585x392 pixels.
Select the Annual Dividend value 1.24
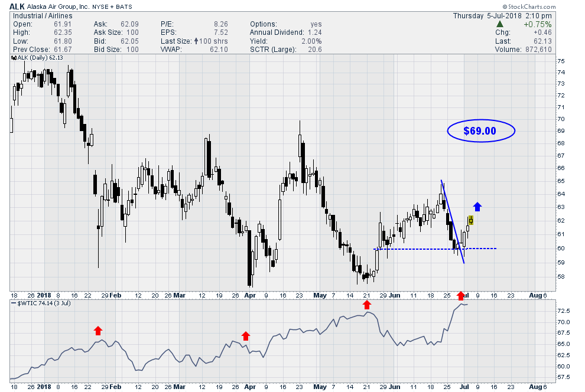click(x=315, y=32)
